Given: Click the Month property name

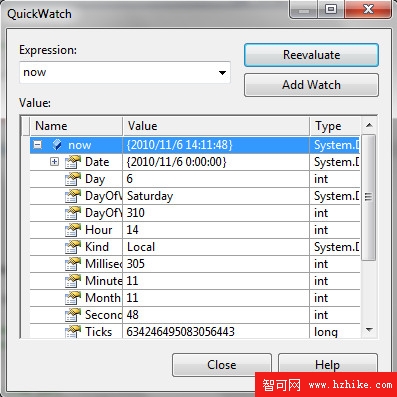Looking at the screenshot, I should coord(103,298).
